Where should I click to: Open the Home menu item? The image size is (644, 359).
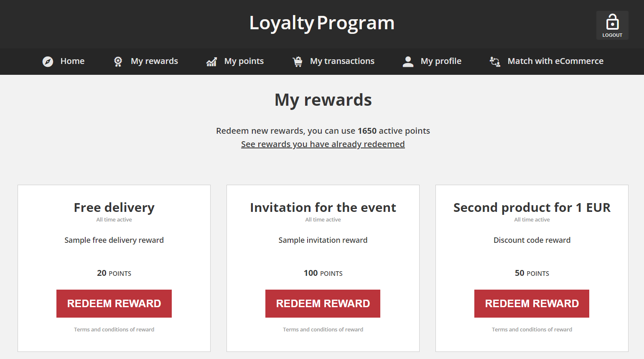(72, 61)
